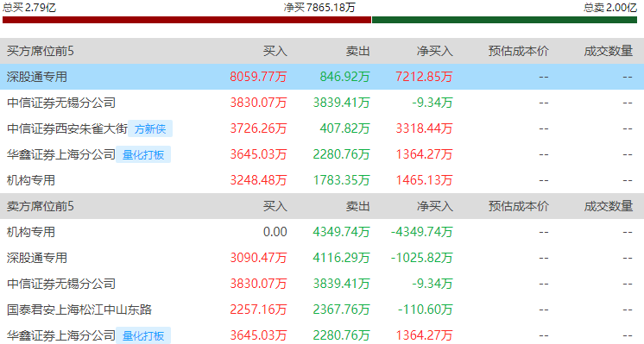The height and width of the screenshot is (344, 644).
Task: Click 卖出 column header in 卖方席位前5 table
Action: [357, 206]
